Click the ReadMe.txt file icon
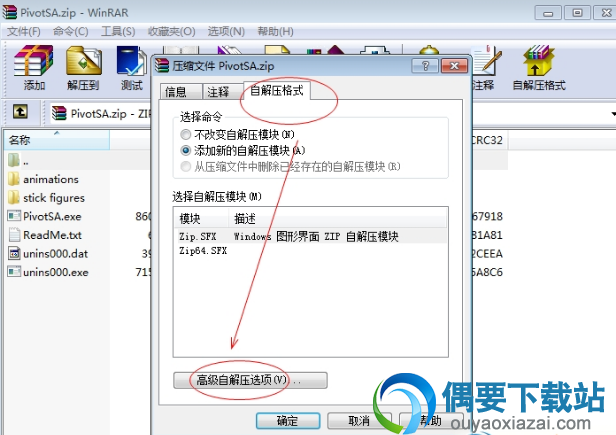The image size is (616, 435). coord(14,235)
